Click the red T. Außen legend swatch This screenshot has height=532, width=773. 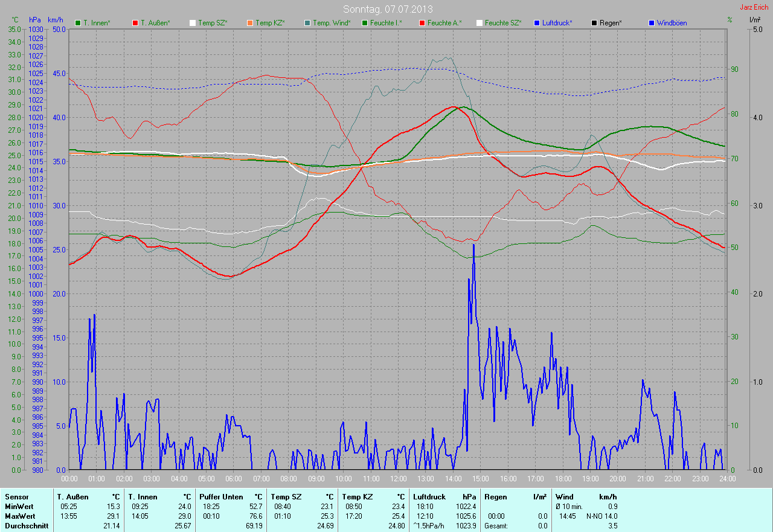point(135,23)
